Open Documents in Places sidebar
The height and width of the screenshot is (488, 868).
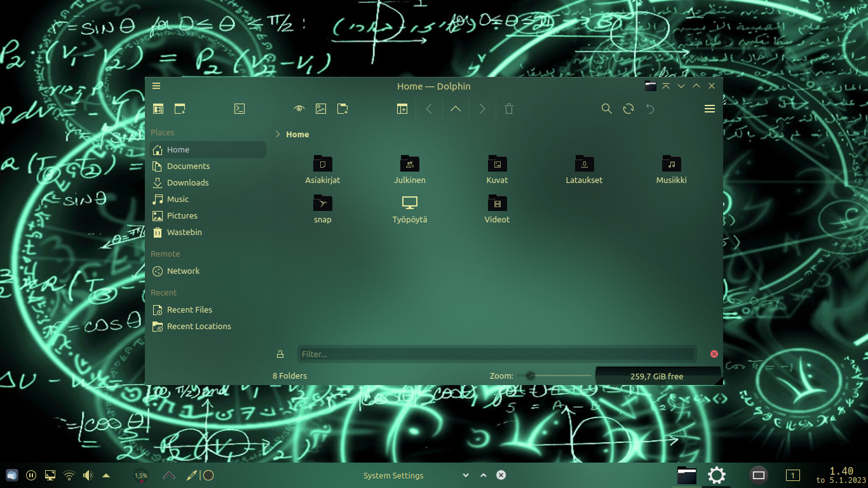(208, 166)
